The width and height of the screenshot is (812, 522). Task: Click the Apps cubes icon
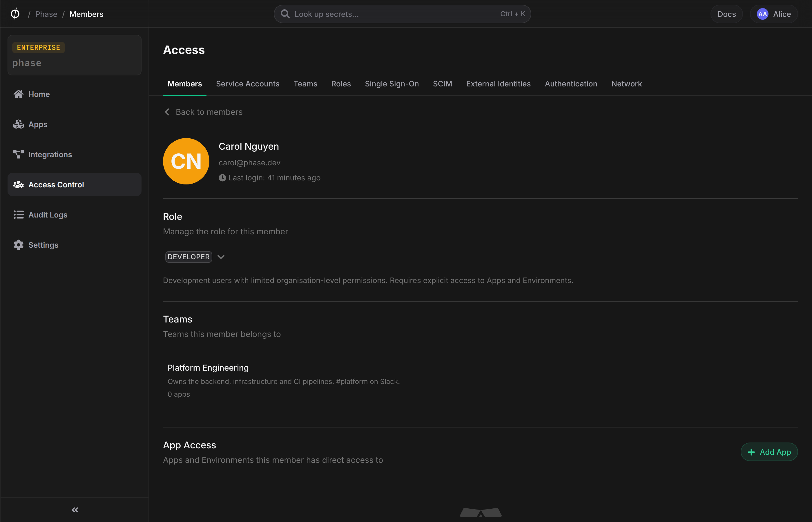[18, 124]
